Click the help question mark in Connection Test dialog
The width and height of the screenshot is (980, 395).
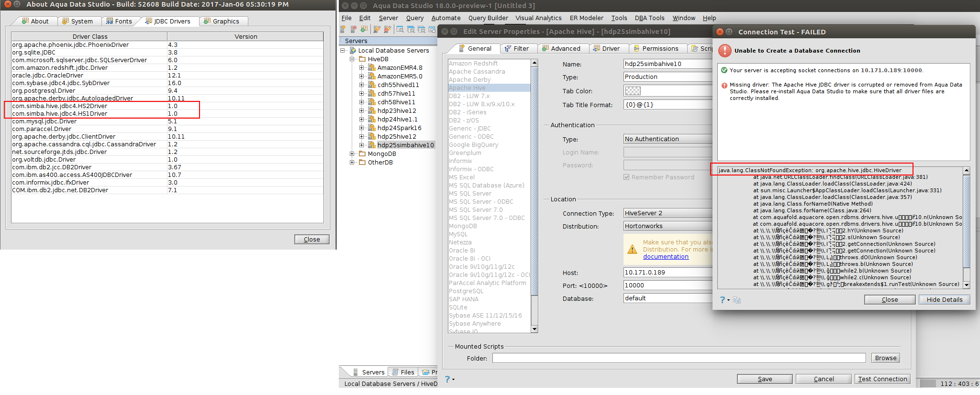click(x=723, y=300)
